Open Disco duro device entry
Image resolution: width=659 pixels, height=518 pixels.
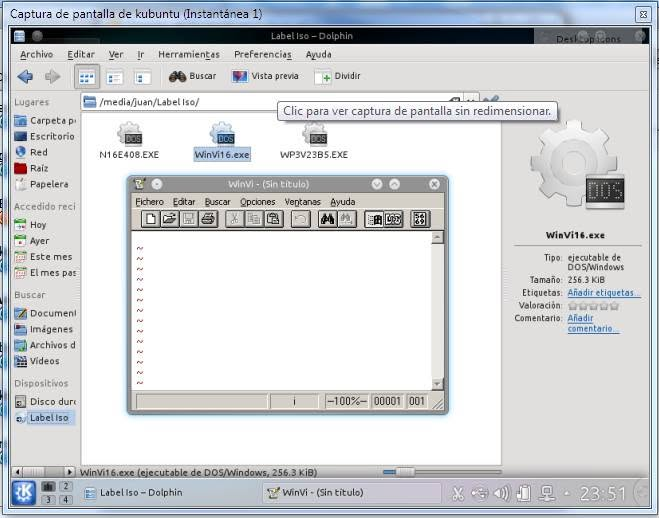(x=45, y=402)
